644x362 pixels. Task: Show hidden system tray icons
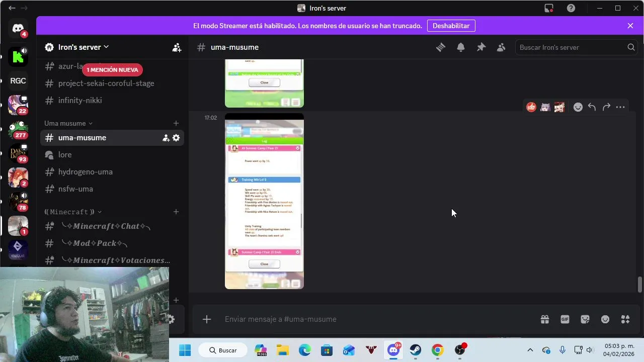(x=530, y=350)
